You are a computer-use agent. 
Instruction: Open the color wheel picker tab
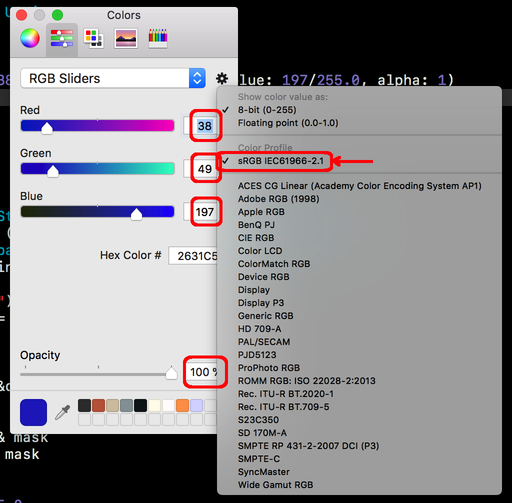tap(30, 38)
